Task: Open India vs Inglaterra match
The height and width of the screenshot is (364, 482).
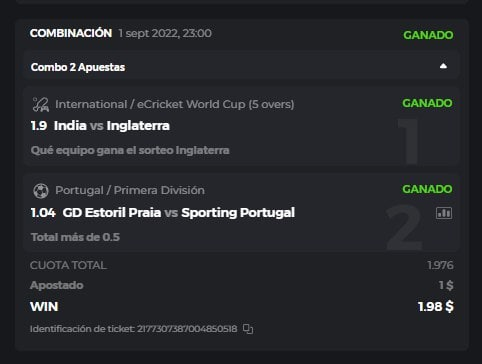Action: pyautogui.click(x=112, y=126)
